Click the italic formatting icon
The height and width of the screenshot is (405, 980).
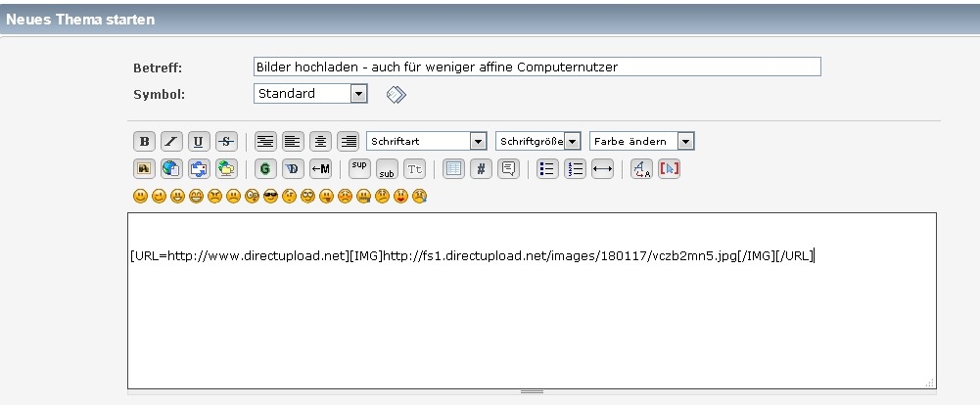(171, 142)
